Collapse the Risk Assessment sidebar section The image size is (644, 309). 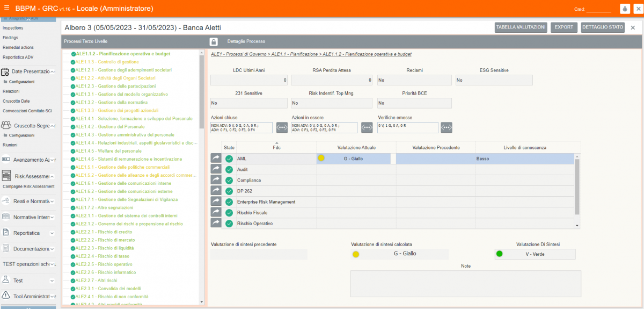click(52, 176)
